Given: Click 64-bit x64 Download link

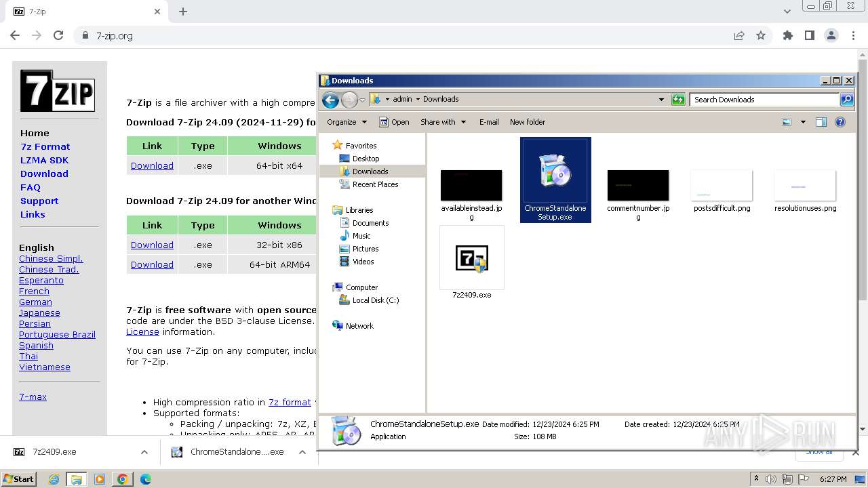Looking at the screenshot, I should [152, 165].
